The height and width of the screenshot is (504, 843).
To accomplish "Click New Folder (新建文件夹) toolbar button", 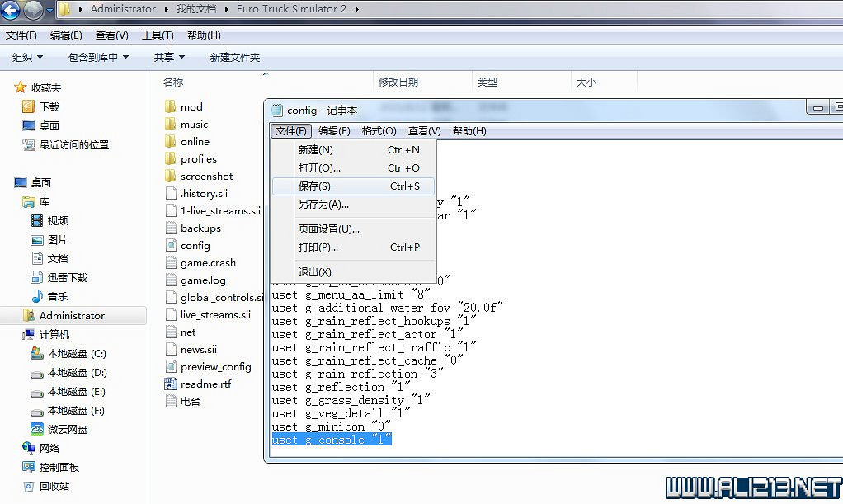I will (234, 58).
